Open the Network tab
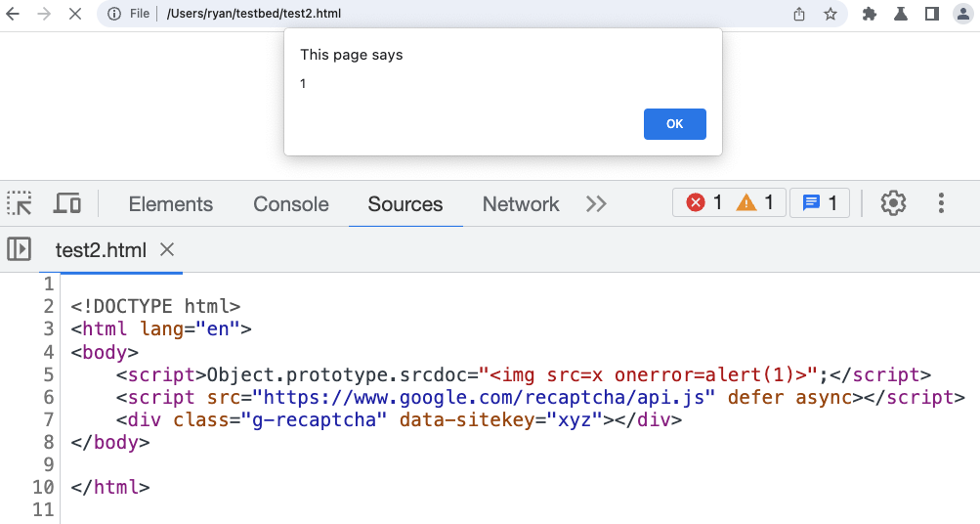Screen dimensions: 980x524 coord(521,204)
